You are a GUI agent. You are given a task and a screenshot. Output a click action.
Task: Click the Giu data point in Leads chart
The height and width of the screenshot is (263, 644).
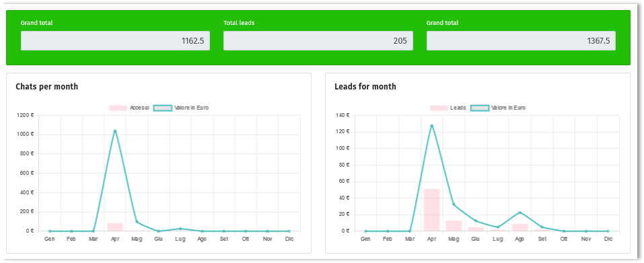(x=476, y=221)
